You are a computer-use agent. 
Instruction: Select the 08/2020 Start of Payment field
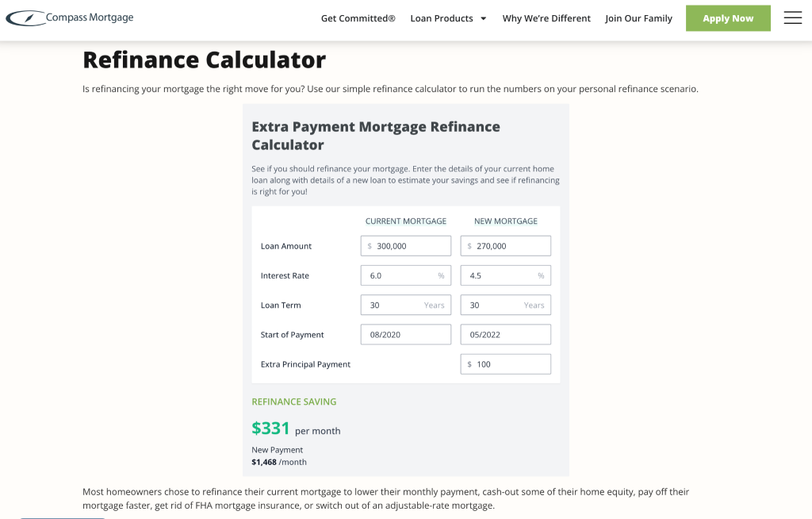click(x=405, y=334)
